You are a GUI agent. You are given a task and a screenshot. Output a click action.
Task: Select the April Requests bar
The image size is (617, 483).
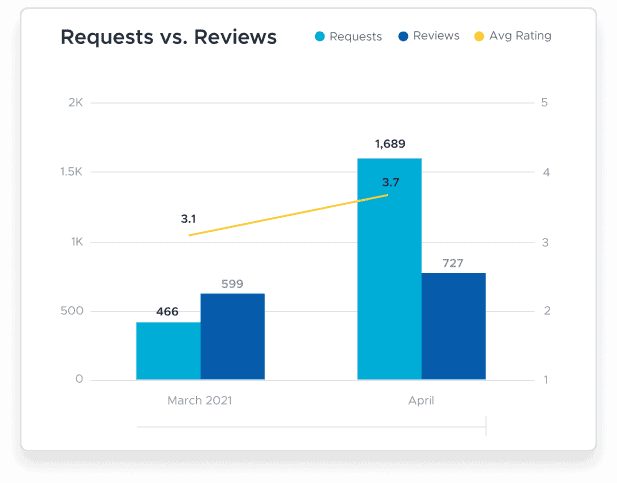pos(389,269)
